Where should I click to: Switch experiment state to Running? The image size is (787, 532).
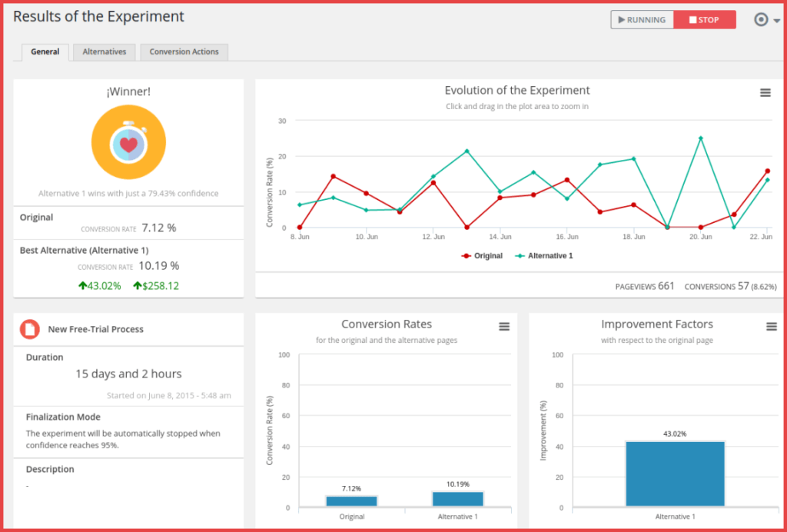tap(642, 20)
